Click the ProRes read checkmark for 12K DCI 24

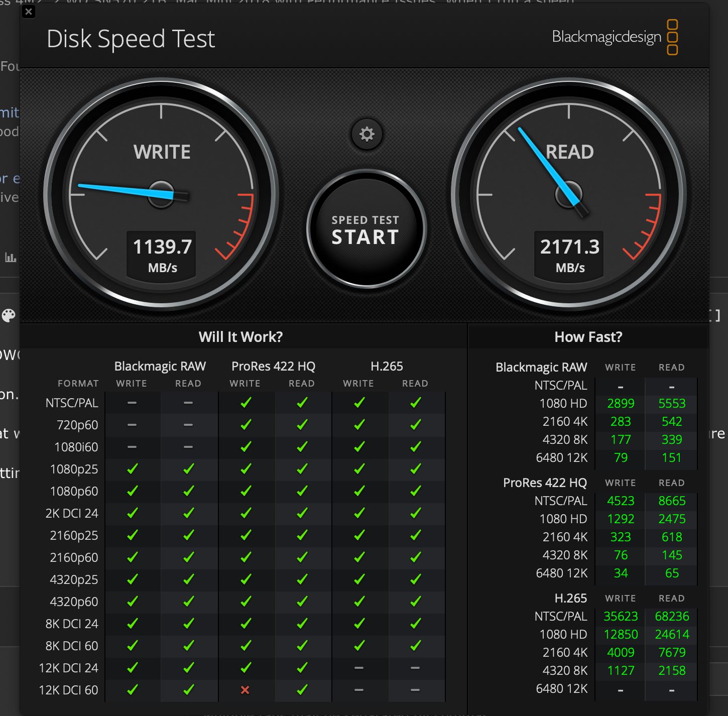pyautogui.click(x=302, y=668)
